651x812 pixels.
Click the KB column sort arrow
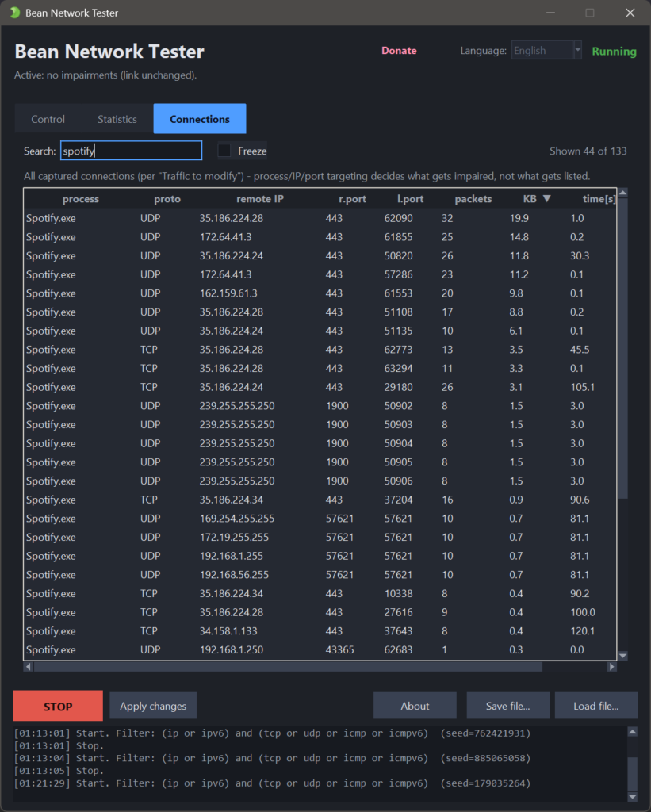(547, 199)
